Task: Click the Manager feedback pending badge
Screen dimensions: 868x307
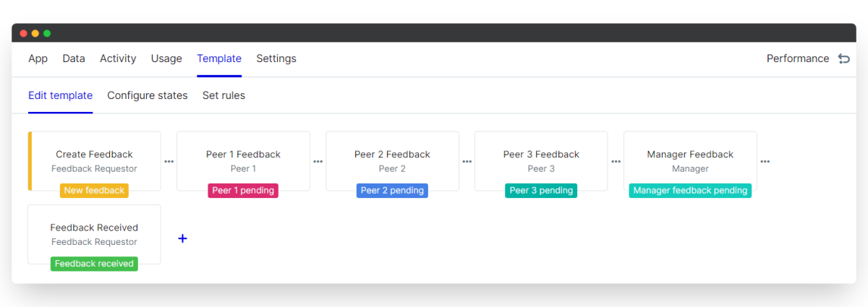Action: pyautogui.click(x=689, y=191)
